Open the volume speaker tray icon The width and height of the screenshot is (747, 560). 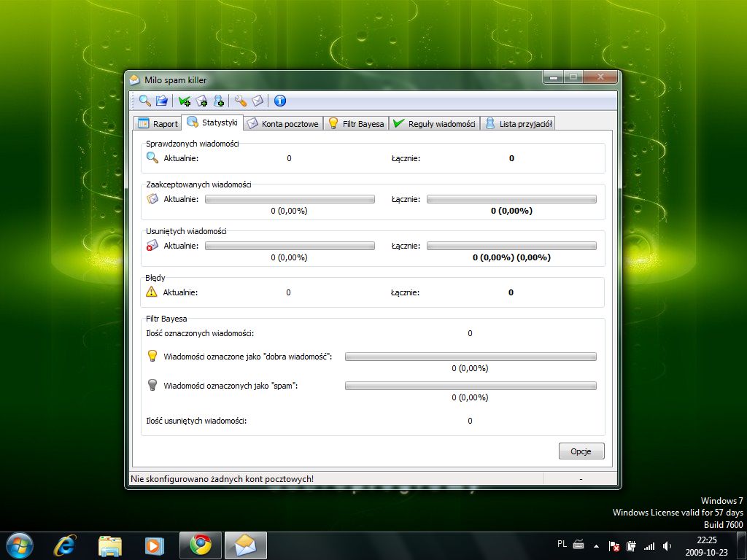pyautogui.click(x=667, y=545)
